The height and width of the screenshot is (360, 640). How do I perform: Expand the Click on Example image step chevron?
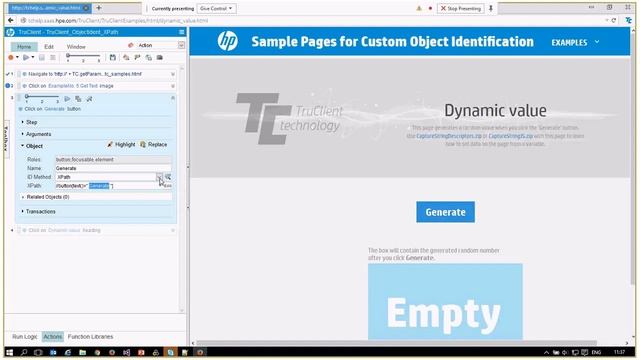coord(173,86)
